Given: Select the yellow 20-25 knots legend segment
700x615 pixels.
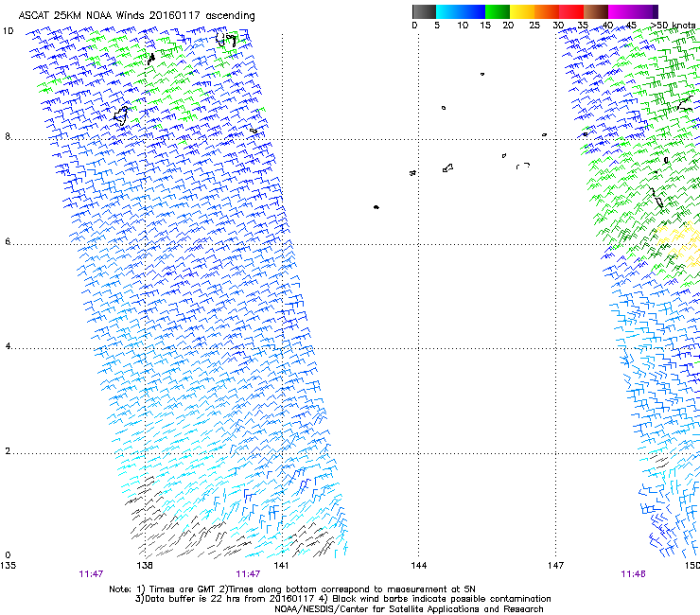Looking at the screenshot, I should click(x=522, y=11).
